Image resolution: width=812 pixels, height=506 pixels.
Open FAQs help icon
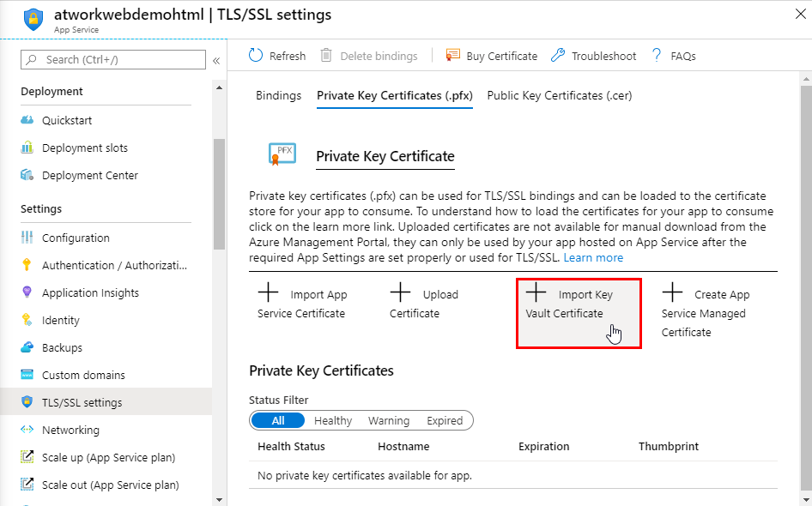[x=657, y=56]
